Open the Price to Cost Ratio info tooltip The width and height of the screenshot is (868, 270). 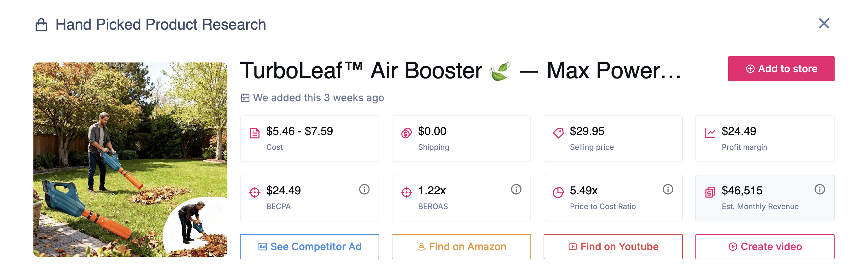pos(667,189)
